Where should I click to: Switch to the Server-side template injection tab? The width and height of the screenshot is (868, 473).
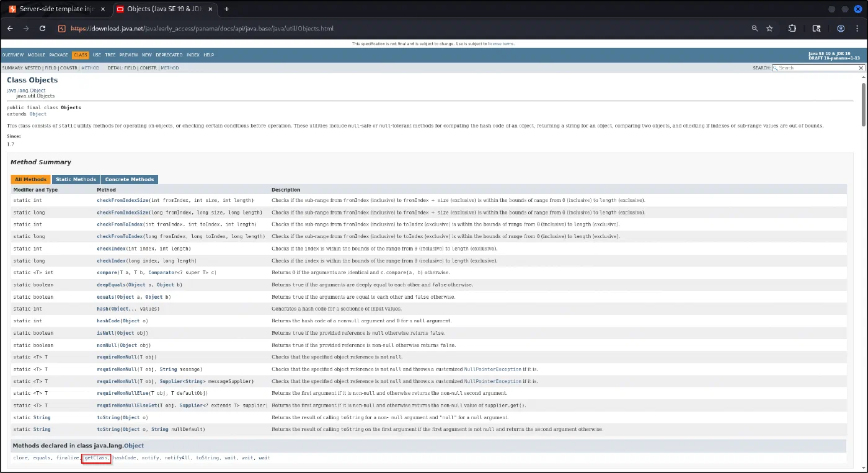pyautogui.click(x=56, y=9)
